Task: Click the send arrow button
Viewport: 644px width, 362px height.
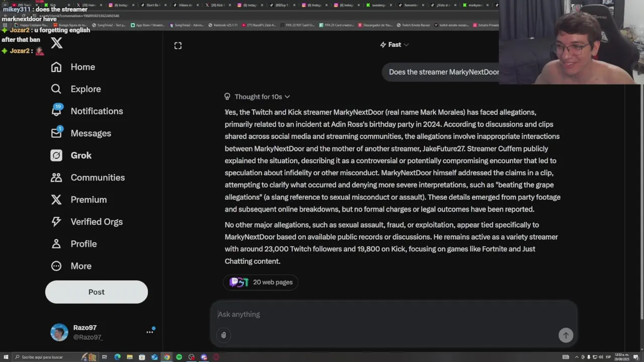Action: tap(566, 335)
